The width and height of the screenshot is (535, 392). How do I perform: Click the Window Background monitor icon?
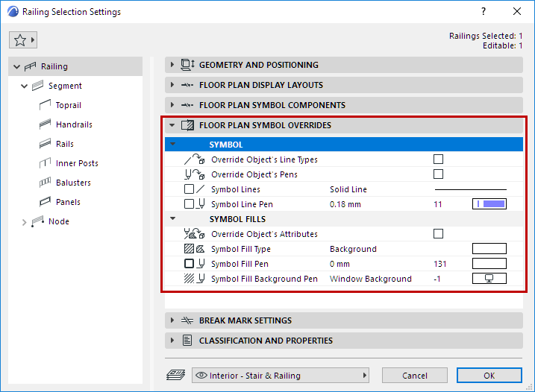coord(489,279)
